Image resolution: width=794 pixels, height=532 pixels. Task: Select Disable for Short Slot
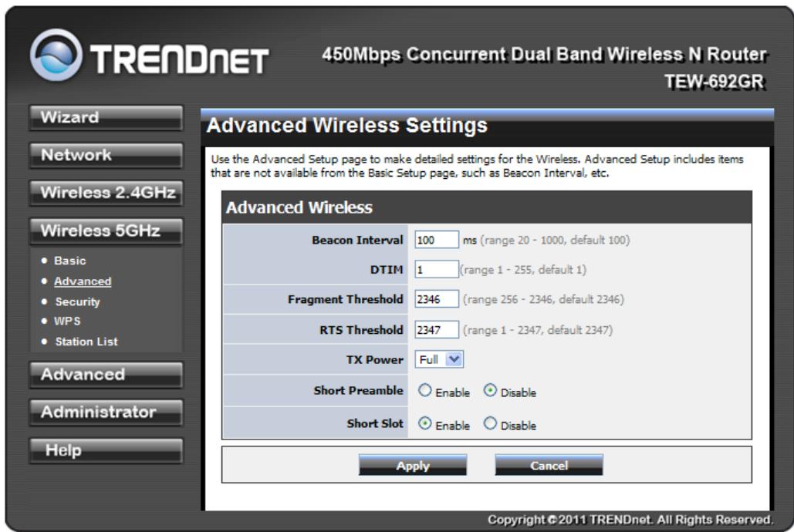click(490, 423)
